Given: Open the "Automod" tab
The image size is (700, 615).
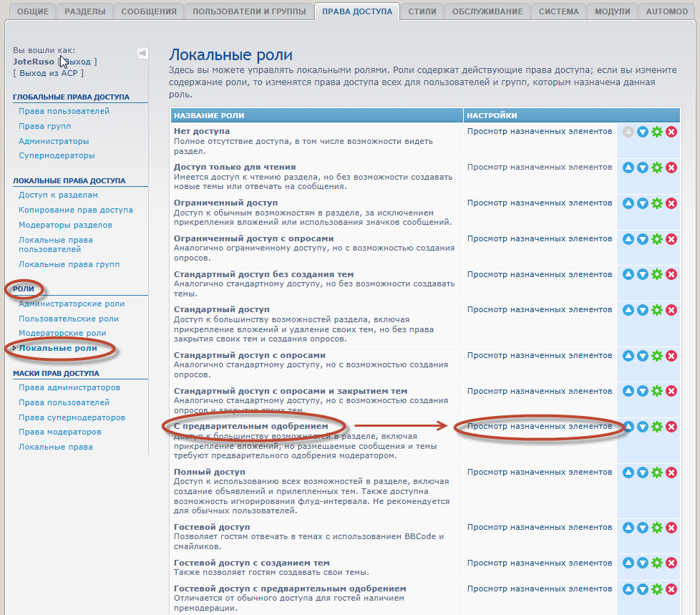Looking at the screenshot, I should click(667, 11).
